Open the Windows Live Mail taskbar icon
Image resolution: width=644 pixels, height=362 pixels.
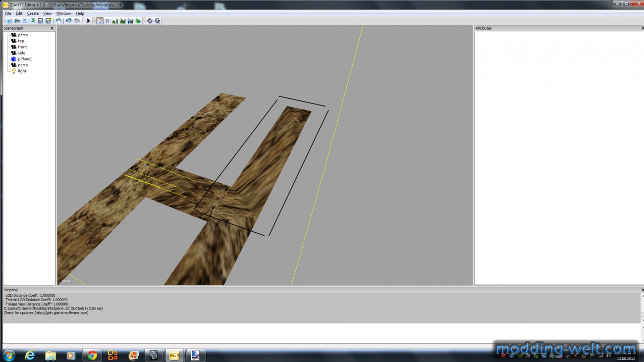pyautogui.click(x=133, y=355)
